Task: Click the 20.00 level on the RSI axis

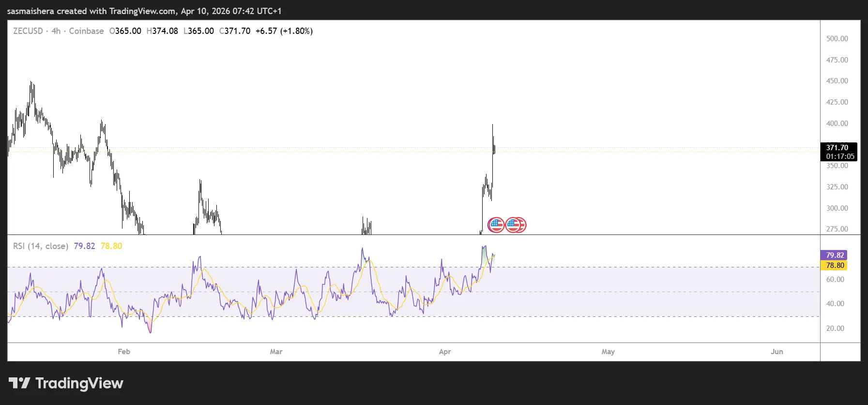Action: (x=835, y=328)
